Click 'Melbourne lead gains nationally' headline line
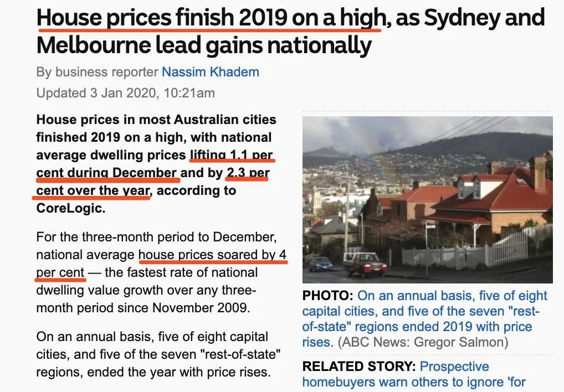The width and height of the screenshot is (564, 392). click(204, 45)
